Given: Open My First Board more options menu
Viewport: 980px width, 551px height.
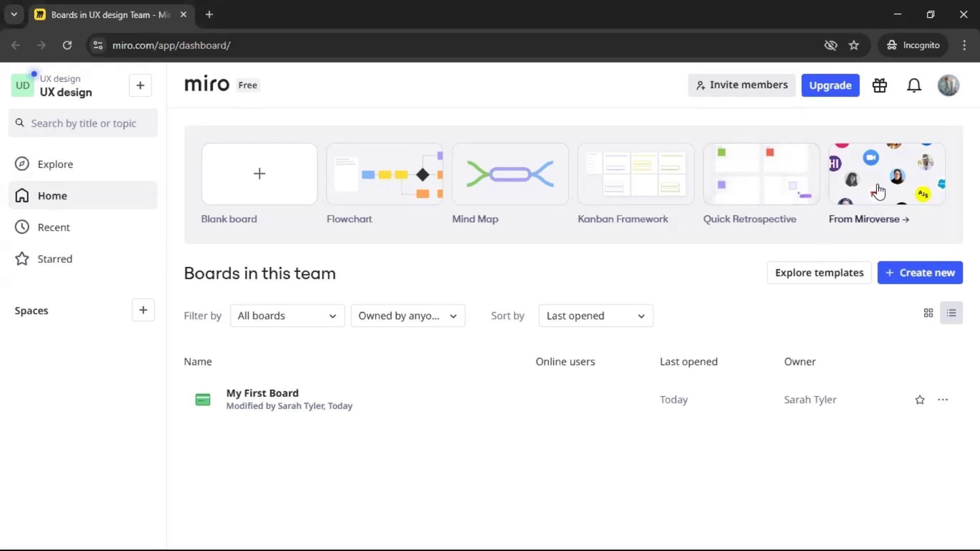Looking at the screenshot, I should pyautogui.click(x=943, y=400).
